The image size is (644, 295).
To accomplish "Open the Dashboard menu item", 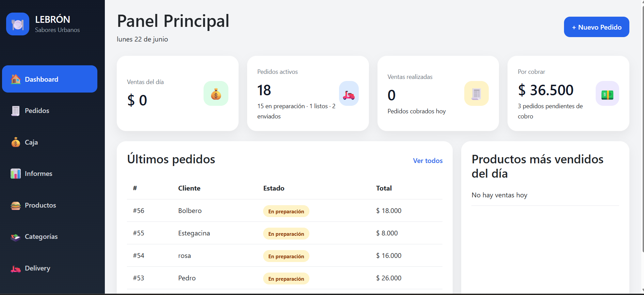I will pos(50,79).
